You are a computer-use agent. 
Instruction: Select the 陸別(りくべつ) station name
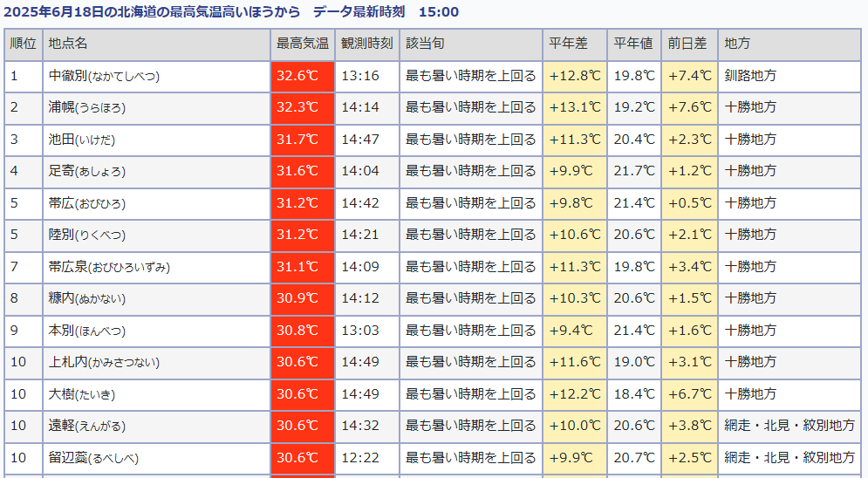[x=87, y=235]
